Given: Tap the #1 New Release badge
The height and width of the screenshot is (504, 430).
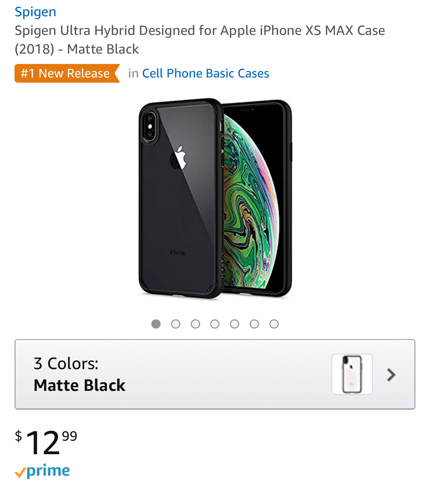Looking at the screenshot, I should (x=66, y=73).
